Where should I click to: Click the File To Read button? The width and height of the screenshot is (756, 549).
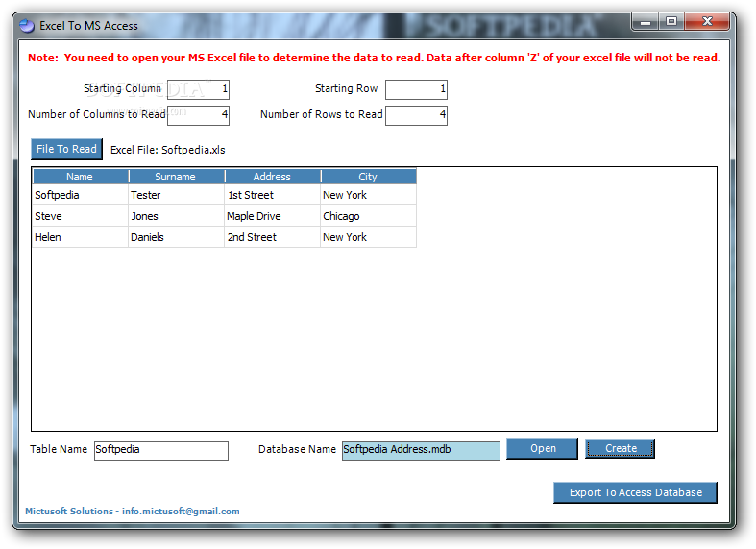[66, 150]
